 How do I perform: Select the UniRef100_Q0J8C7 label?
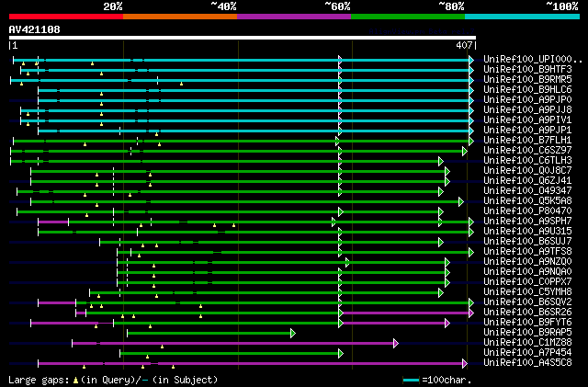[527, 171]
